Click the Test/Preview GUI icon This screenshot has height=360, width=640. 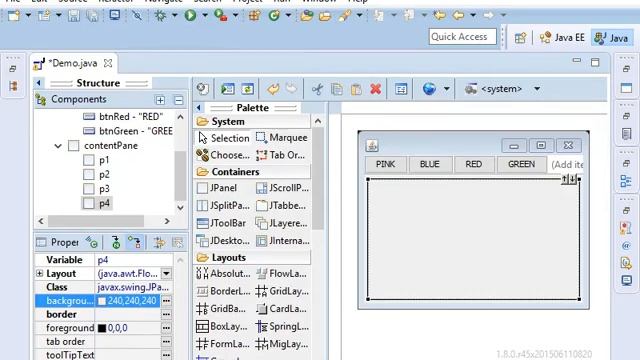coord(228,89)
